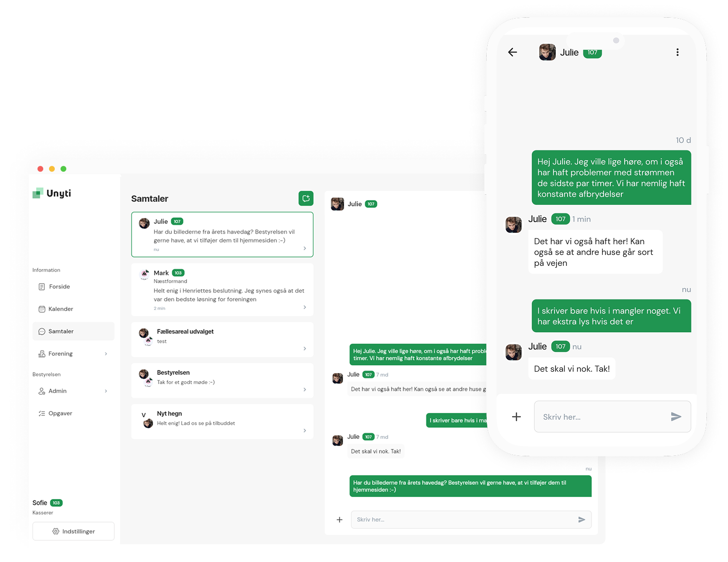Viewport: 728px width, 562px height.
Task: Tap the send arrow in the phone message field
Action: [676, 416]
